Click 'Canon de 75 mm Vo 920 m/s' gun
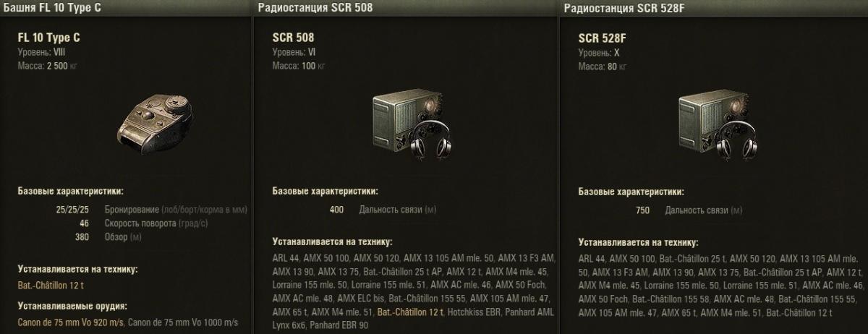868x334 pixels. 71,322
